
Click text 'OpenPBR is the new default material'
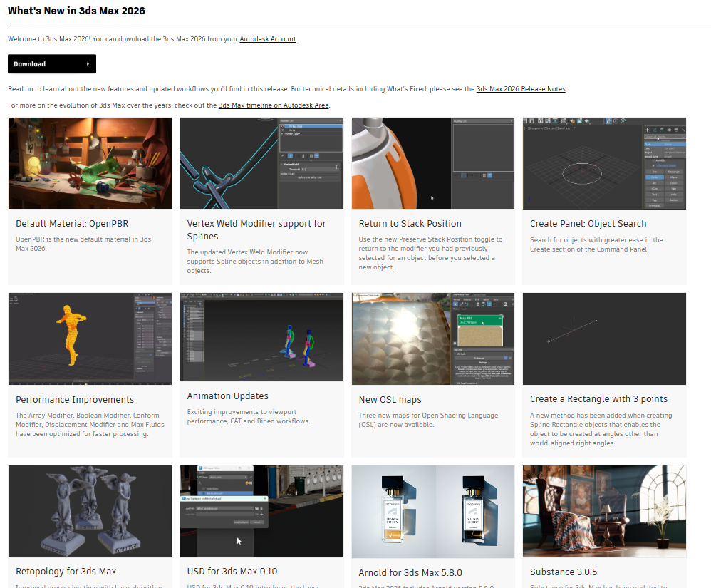click(72, 239)
